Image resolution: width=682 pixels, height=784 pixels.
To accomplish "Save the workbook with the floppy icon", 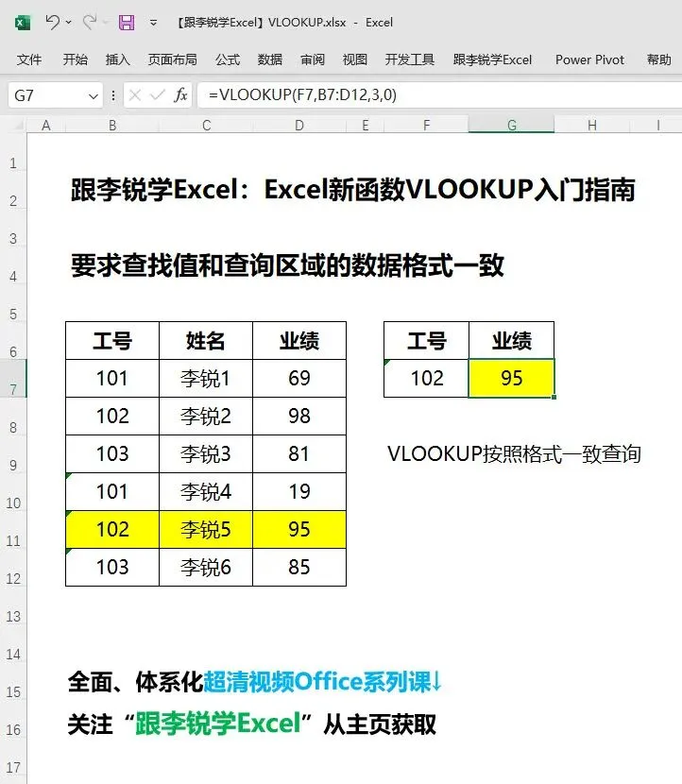I will [126, 23].
